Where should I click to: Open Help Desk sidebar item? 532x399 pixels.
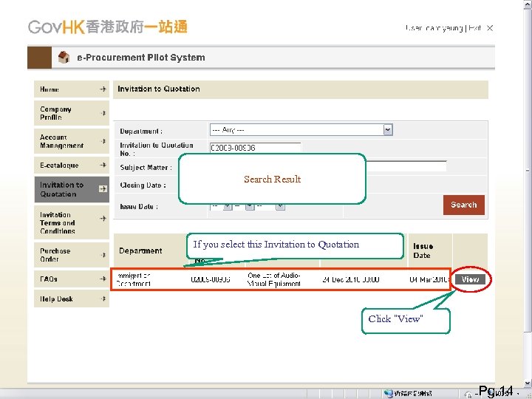72,299
